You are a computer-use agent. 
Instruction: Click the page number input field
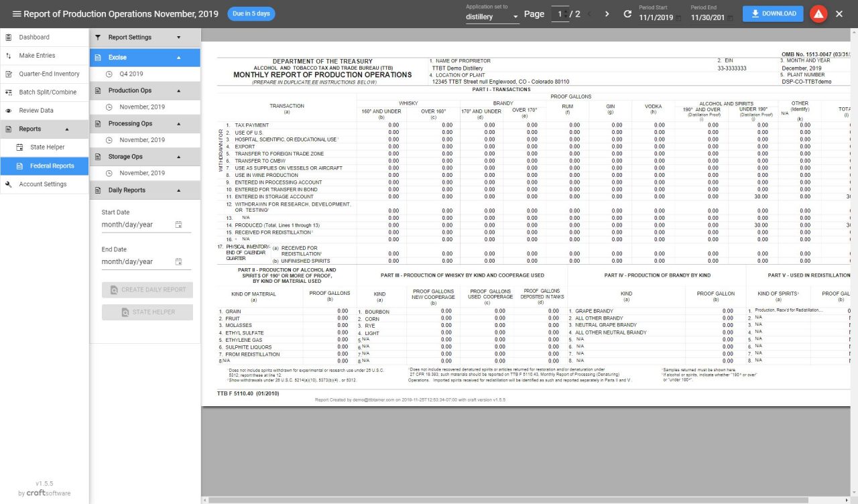click(x=560, y=13)
